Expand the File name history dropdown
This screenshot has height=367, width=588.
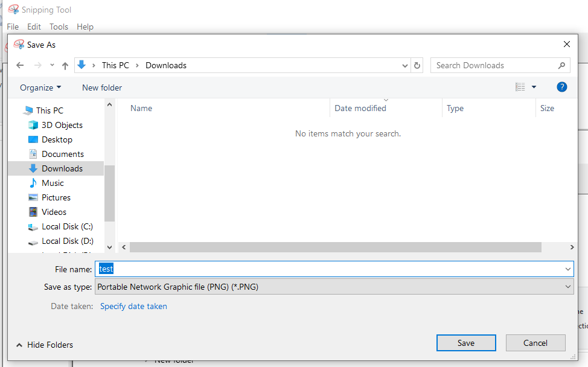[567, 269]
